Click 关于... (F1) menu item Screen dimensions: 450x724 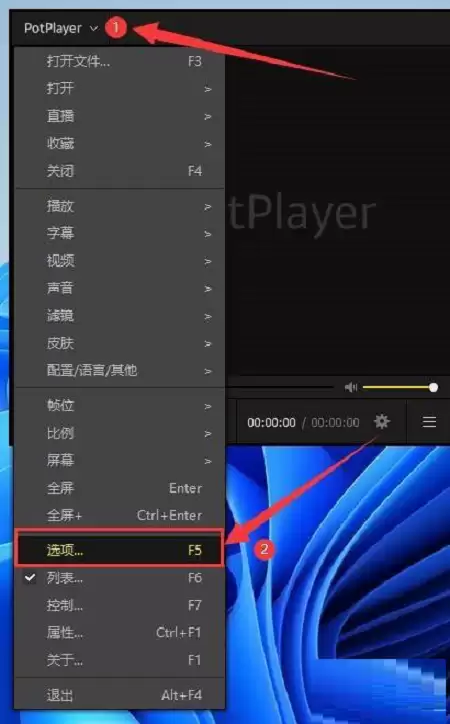(120, 660)
